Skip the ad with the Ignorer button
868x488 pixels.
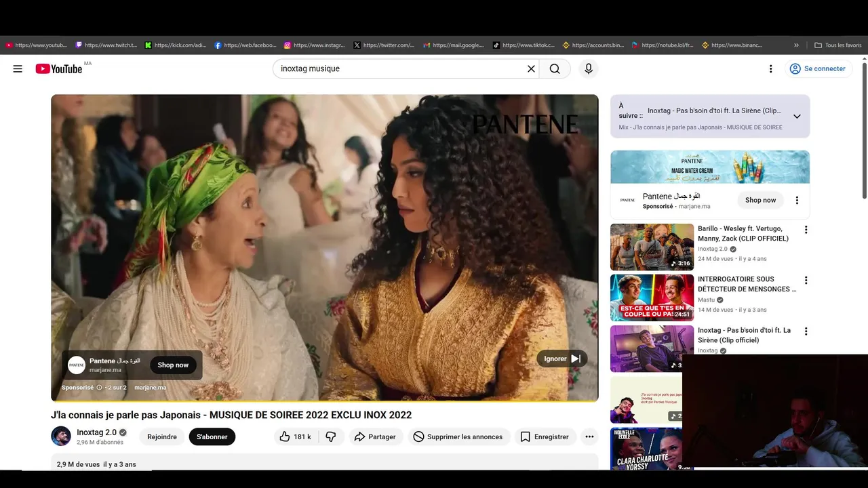[562, 359]
